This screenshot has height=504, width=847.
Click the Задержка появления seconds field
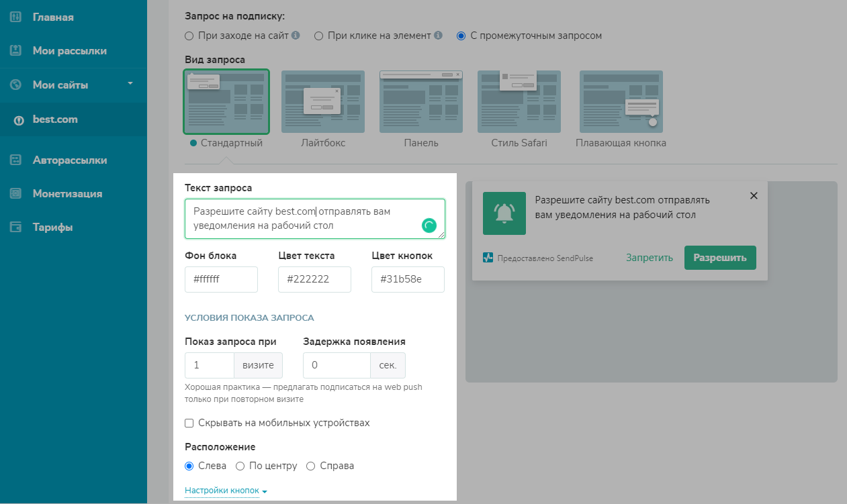(x=337, y=366)
